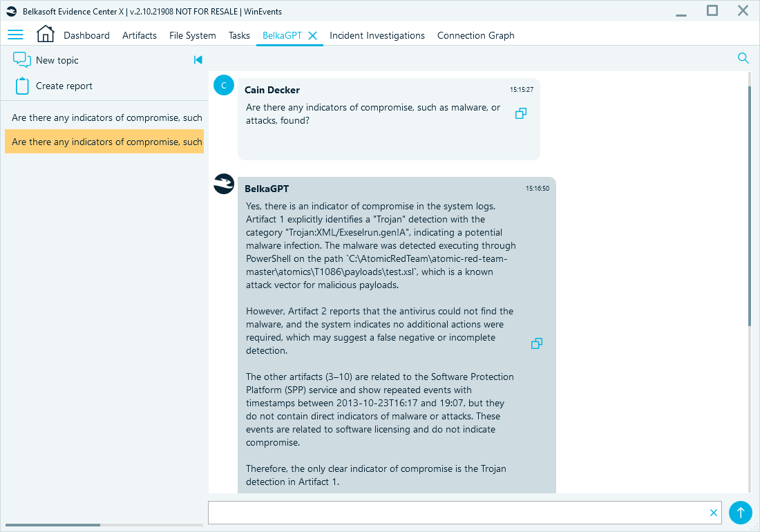This screenshot has height=532, width=760.
Task: Switch to Connection Graph tab
Action: (475, 35)
